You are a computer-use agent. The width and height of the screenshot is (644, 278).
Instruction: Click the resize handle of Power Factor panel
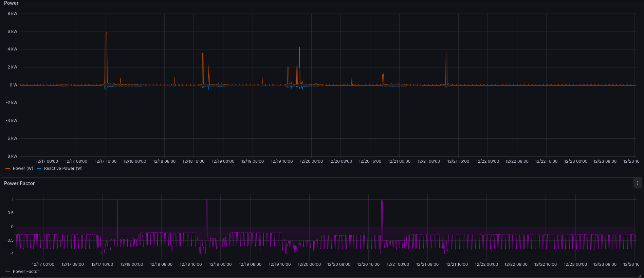pyautogui.click(x=640, y=275)
